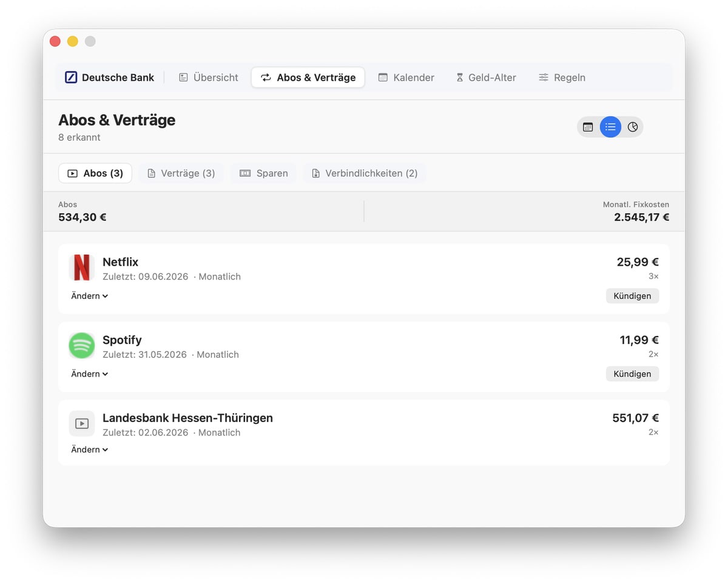Screen dimensions: 728x584
Task: Click Abos total 534,30 €
Action: coord(83,217)
